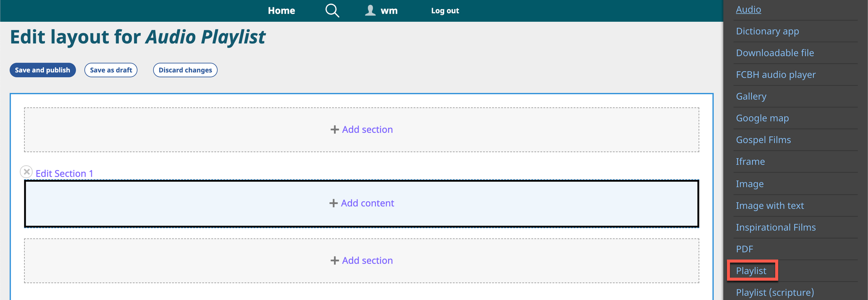Open the Home menu item
Image resolution: width=868 pixels, height=300 pixels.
tap(281, 11)
